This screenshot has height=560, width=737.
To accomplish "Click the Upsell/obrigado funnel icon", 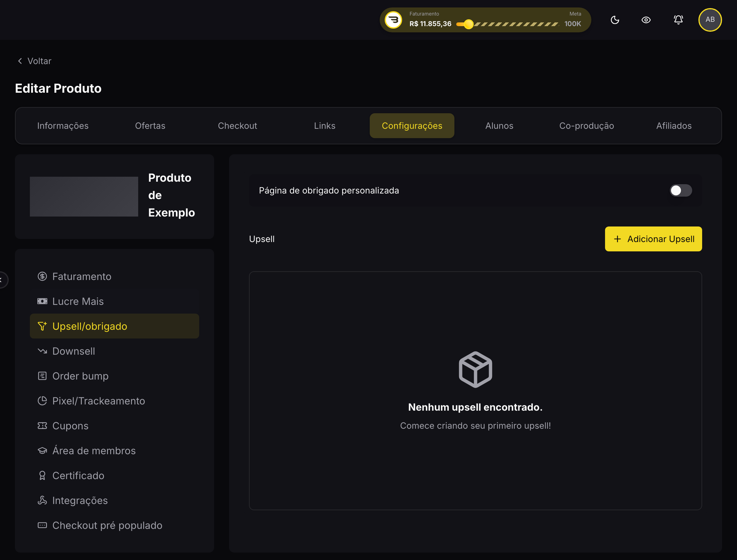I will [x=42, y=326].
